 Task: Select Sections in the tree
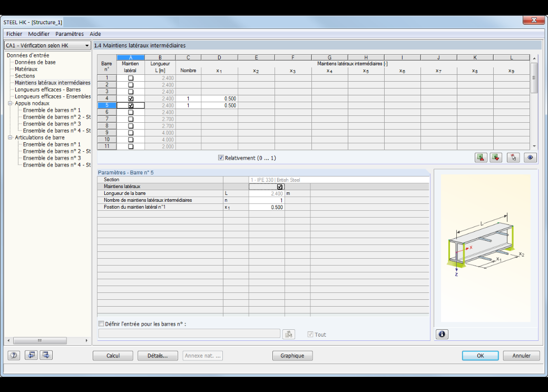pos(25,76)
